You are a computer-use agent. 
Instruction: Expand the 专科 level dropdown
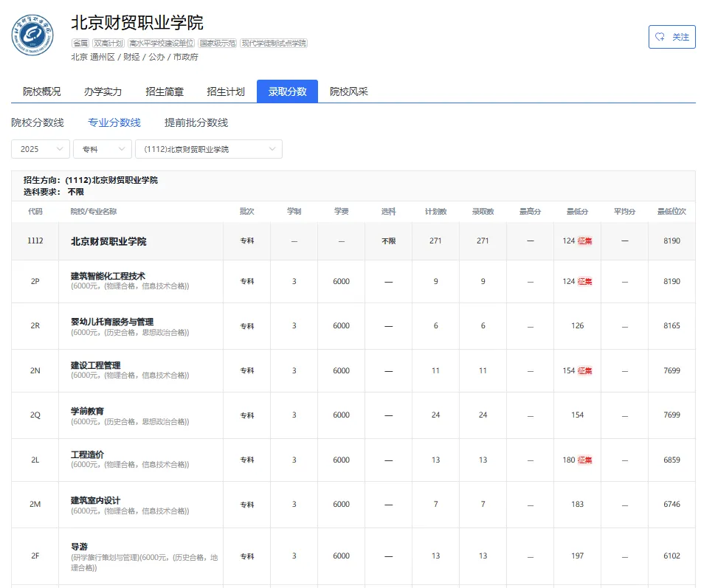[x=103, y=149]
